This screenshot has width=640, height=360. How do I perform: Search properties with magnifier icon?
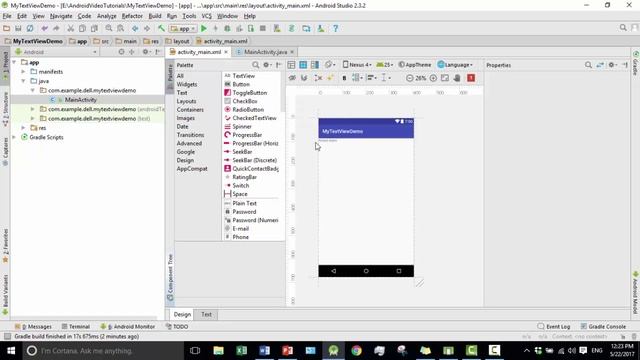(x=588, y=65)
